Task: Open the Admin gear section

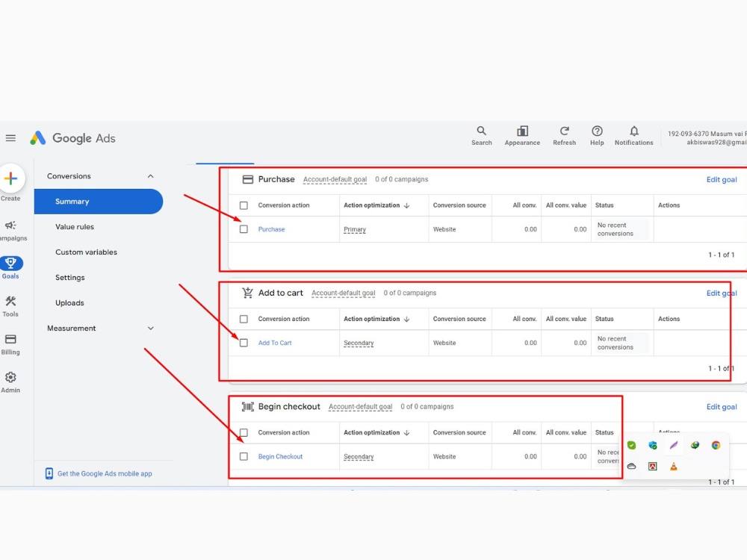Action: 10,382
